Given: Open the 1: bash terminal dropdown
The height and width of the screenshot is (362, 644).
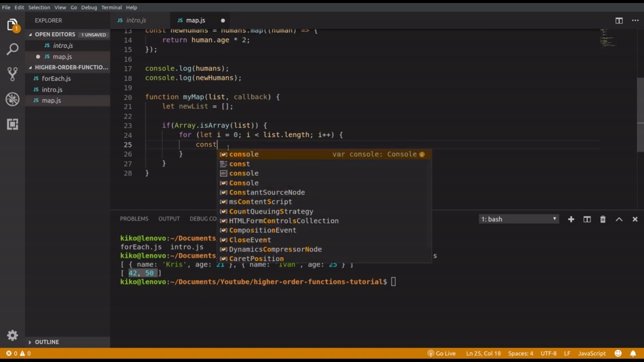Looking at the screenshot, I should (x=519, y=219).
